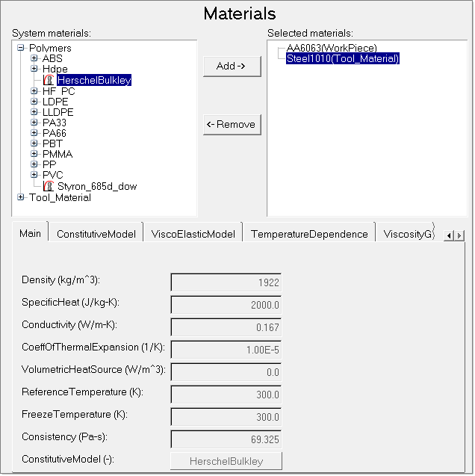The width and height of the screenshot is (475, 476).
Task: Select HerschelBulkley in system materials
Action: tap(94, 80)
